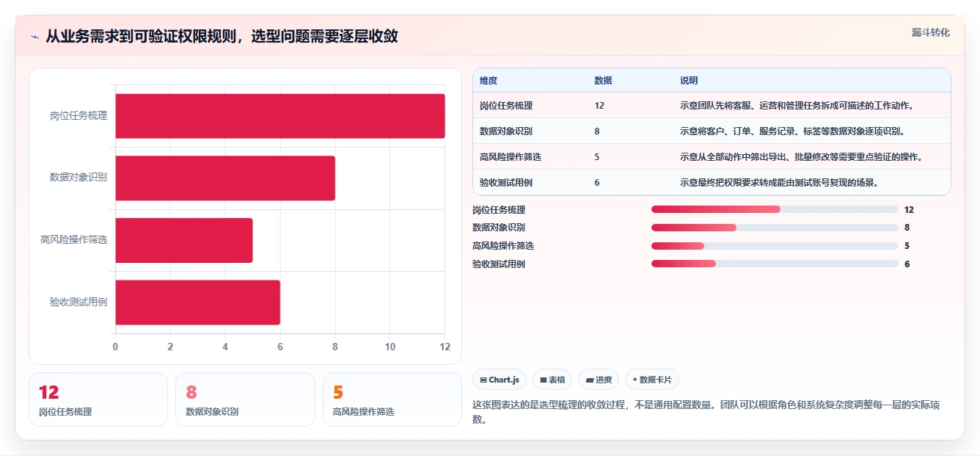The width and height of the screenshot is (980, 456).
Task: Click the 漏斗转化 tag in header
Action: pos(930,32)
